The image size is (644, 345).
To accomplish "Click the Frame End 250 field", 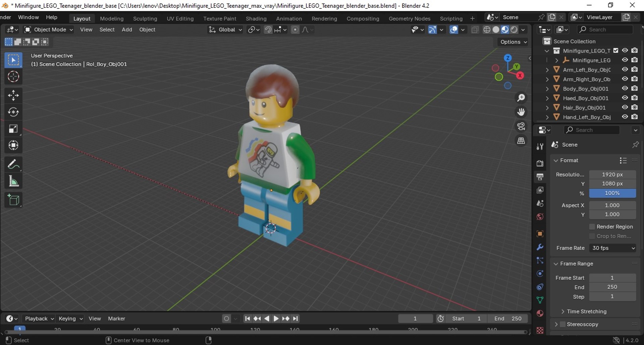I will 612,287.
